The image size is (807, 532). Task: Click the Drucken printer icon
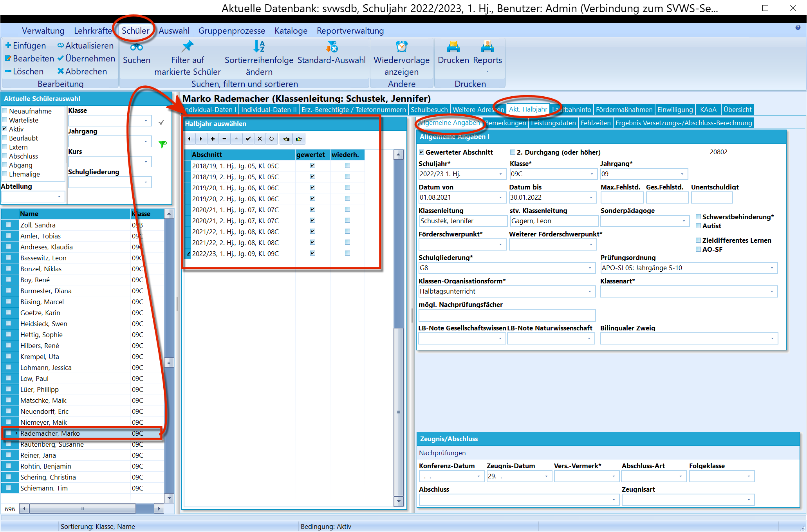coord(453,46)
